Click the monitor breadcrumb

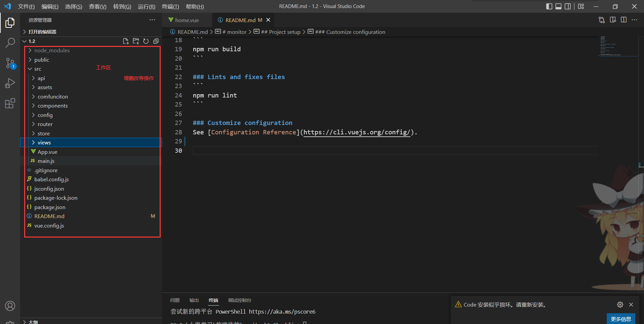(234, 32)
